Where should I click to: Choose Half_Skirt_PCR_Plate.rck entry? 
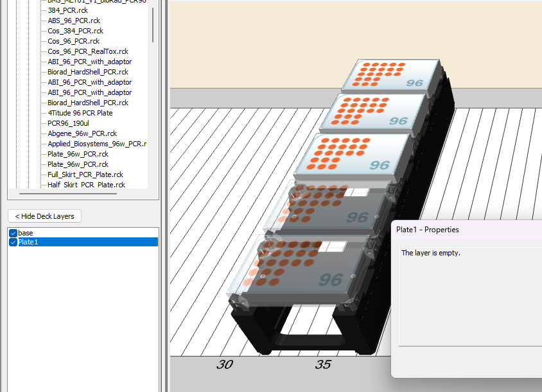point(86,185)
